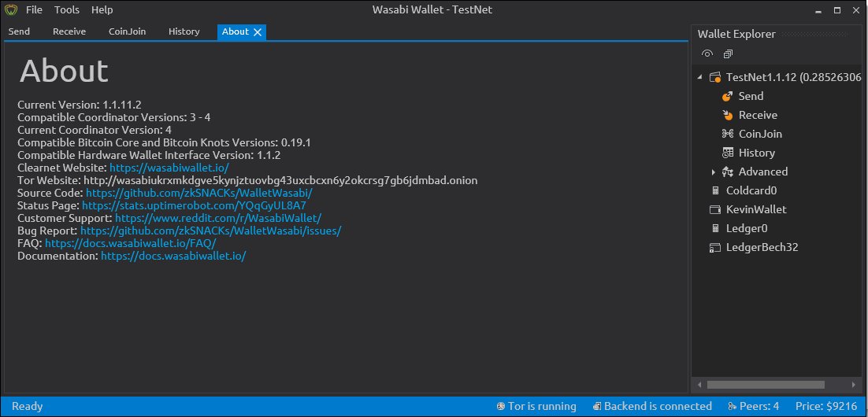Toggle the eye privacy icon in Wallet Explorer
Viewport: 868px width, 417px height.
707,54
